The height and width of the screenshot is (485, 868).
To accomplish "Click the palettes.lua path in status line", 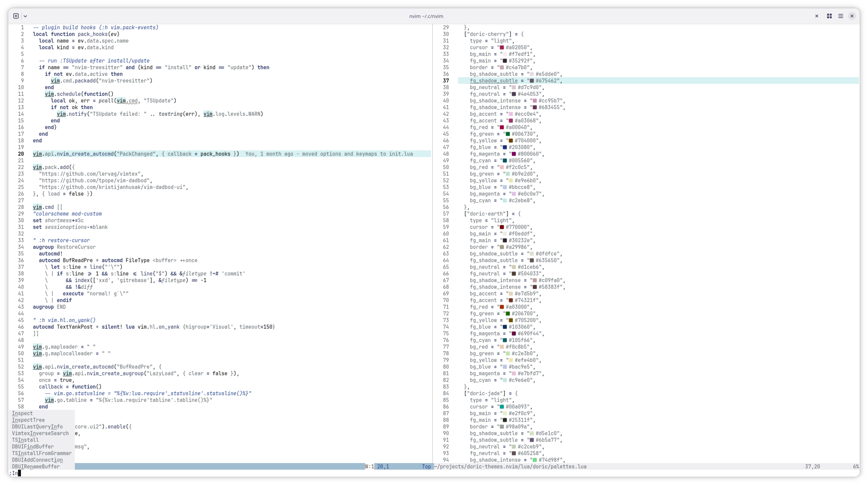I will (510, 467).
